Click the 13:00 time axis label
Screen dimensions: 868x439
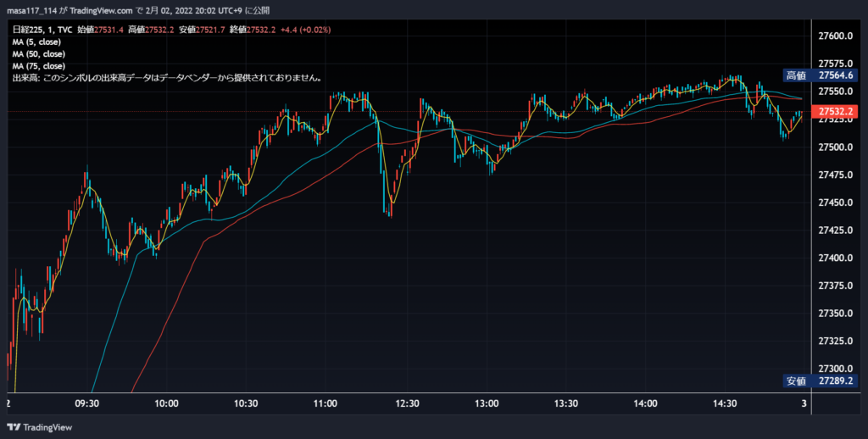coord(487,404)
